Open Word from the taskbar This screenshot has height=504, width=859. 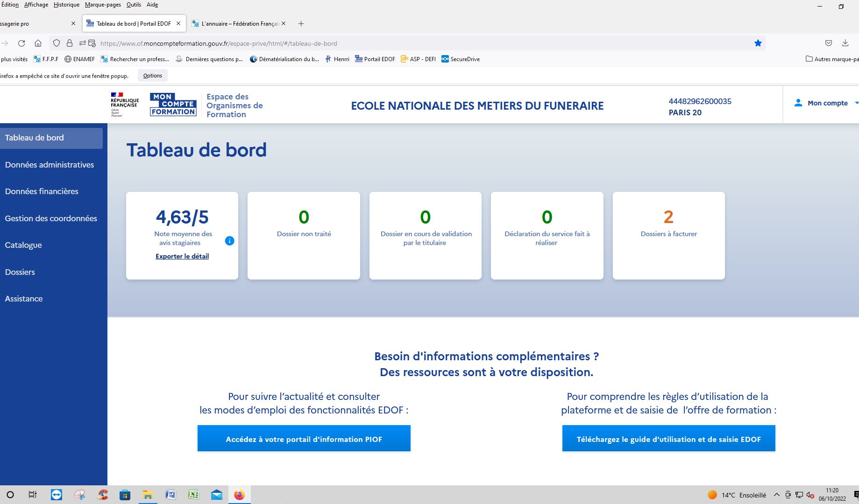[170, 495]
